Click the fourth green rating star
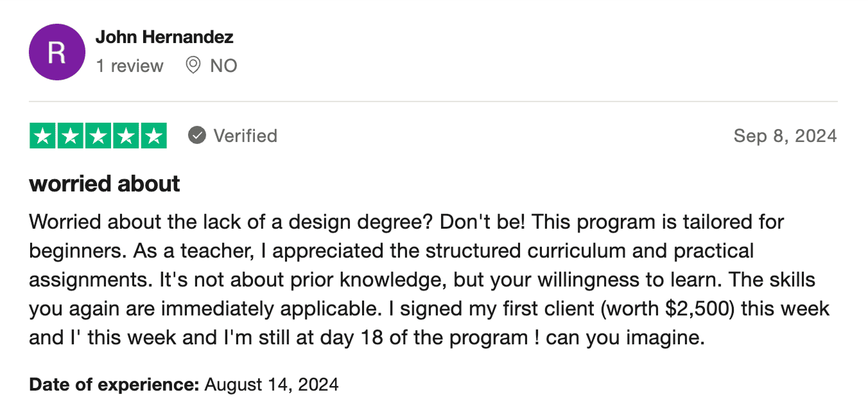 [x=126, y=136]
